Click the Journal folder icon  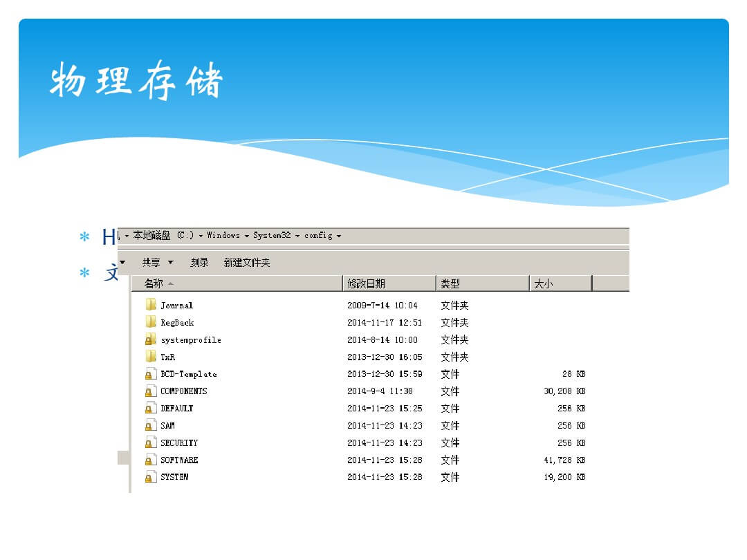151,305
